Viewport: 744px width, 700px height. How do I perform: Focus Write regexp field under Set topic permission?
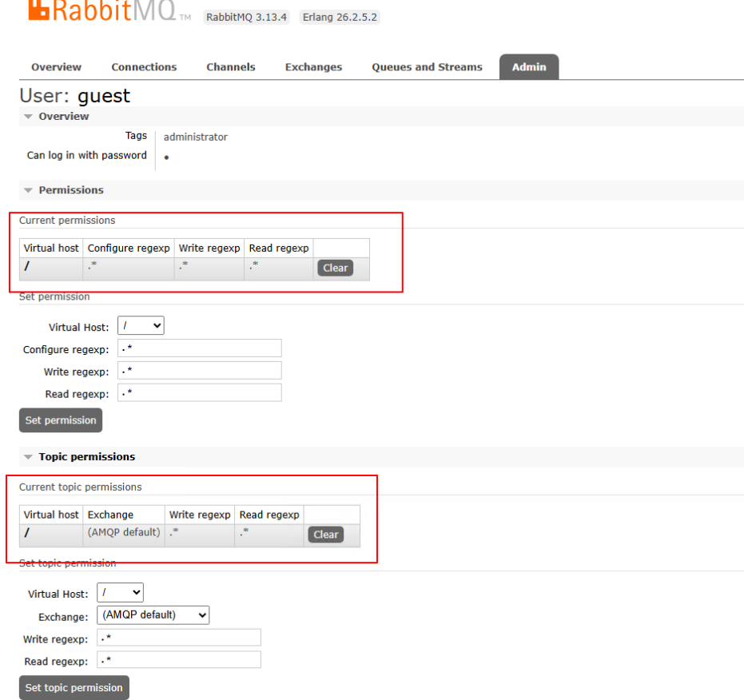(179, 638)
